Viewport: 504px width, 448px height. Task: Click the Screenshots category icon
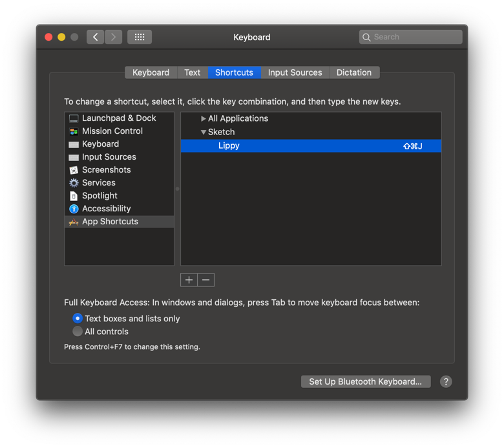[74, 170]
